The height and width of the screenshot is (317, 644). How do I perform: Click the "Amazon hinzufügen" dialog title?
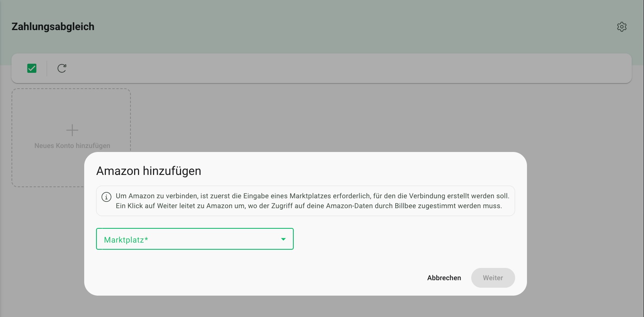149,171
